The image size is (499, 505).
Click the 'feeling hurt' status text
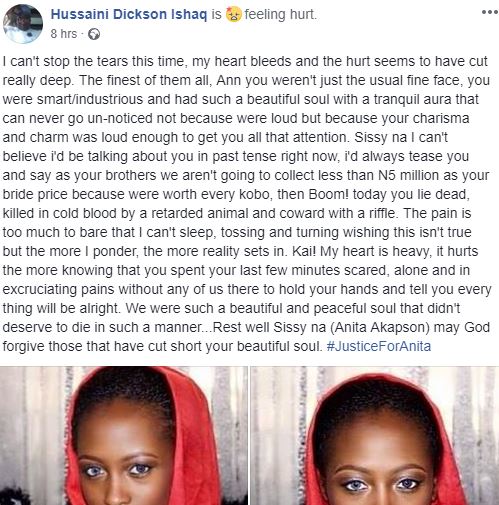pos(281,14)
